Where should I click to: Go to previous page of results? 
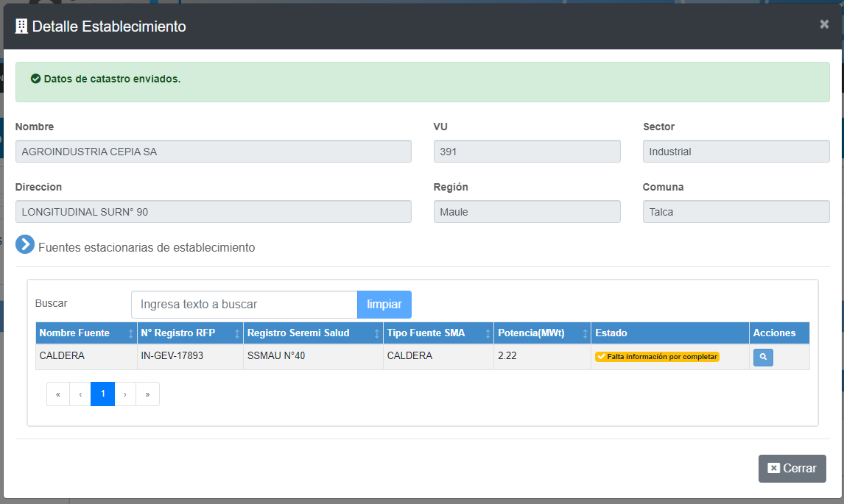80,394
